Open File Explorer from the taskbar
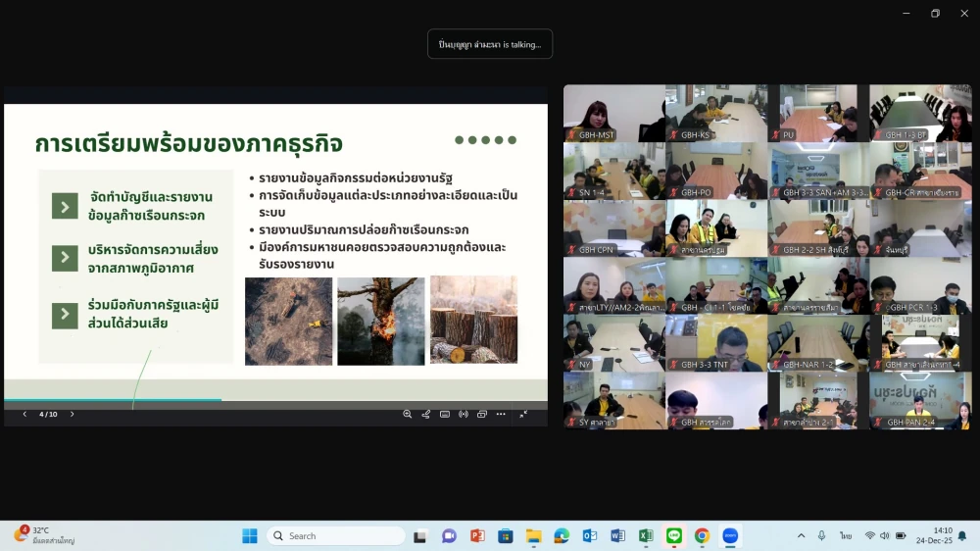980x551 pixels. pos(534,536)
